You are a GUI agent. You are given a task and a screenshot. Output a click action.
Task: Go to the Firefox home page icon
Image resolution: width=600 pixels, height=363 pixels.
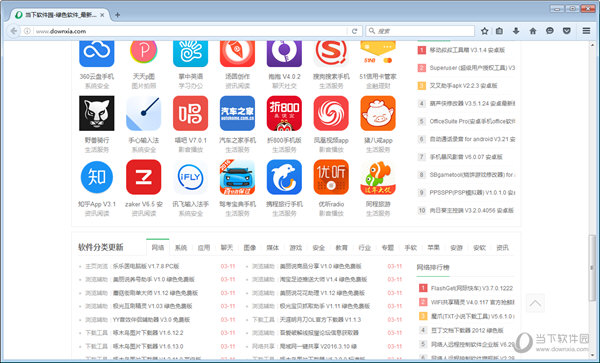(x=533, y=31)
